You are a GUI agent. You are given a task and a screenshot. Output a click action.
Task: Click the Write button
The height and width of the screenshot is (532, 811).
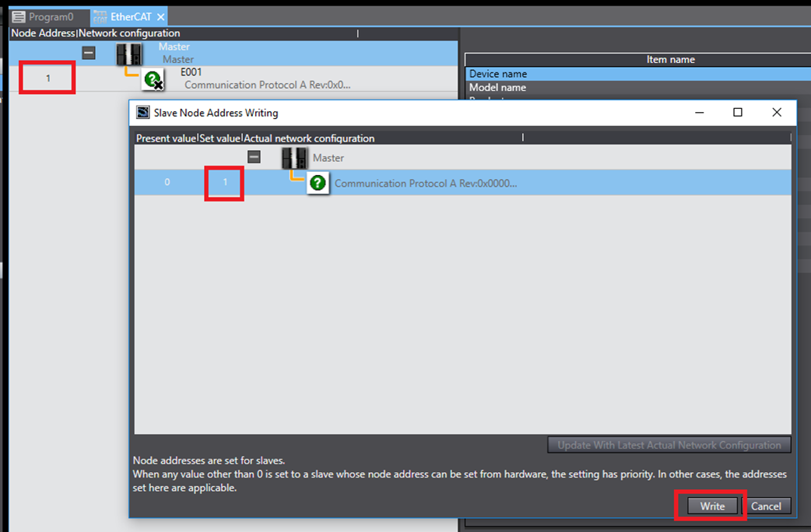[x=711, y=506]
